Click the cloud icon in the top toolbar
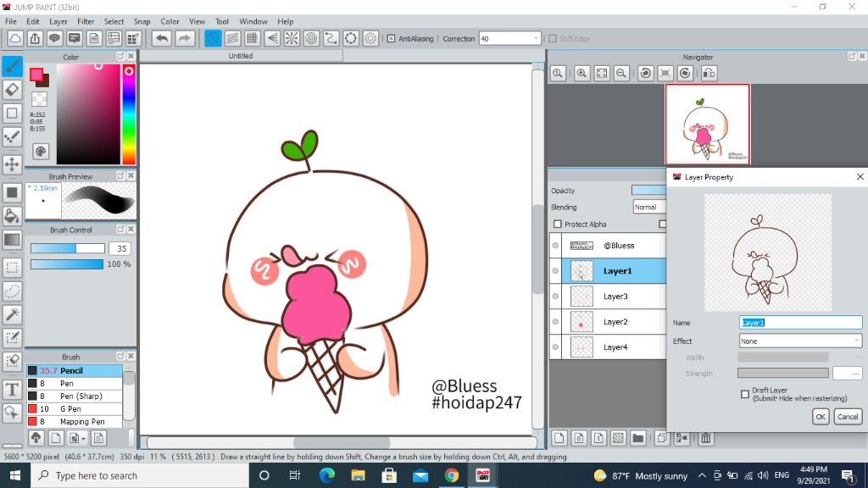Screen dimensions: 868x488 click(15, 38)
